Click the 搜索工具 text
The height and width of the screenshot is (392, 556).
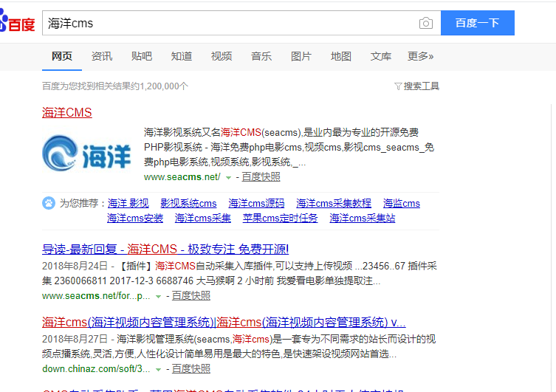click(x=422, y=86)
